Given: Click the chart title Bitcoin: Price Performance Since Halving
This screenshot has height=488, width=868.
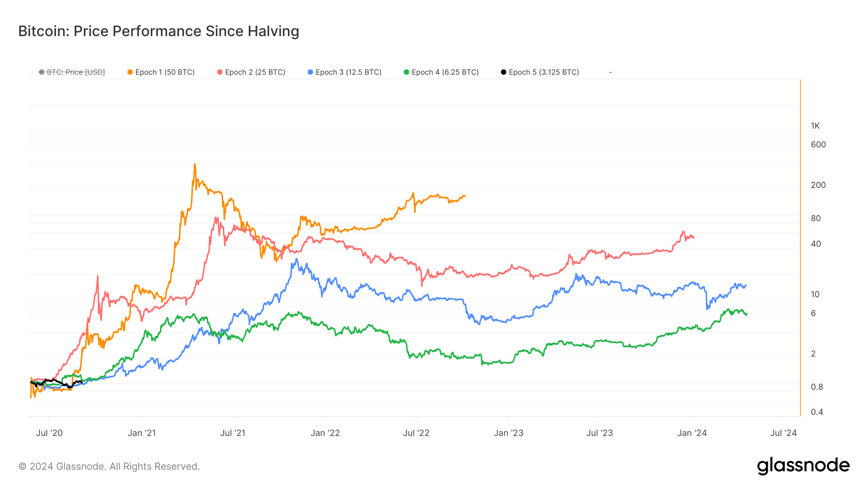Looking at the screenshot, I should click(x=159, y=31).
